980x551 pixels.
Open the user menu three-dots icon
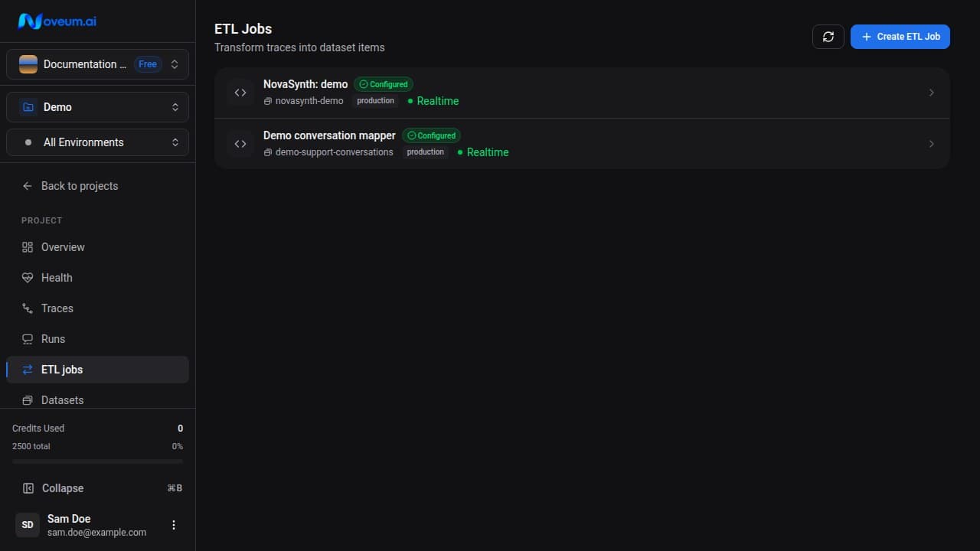point(174,525)
